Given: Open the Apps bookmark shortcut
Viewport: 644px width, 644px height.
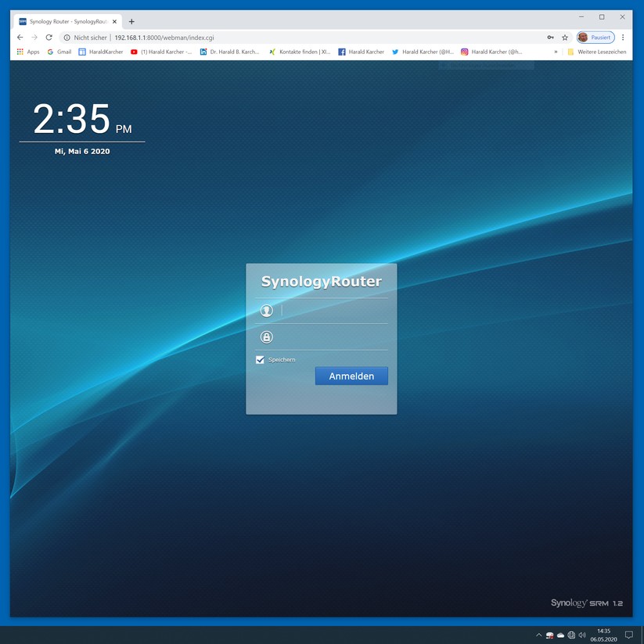Looking at the screenshot, I should tap(27, 52).
